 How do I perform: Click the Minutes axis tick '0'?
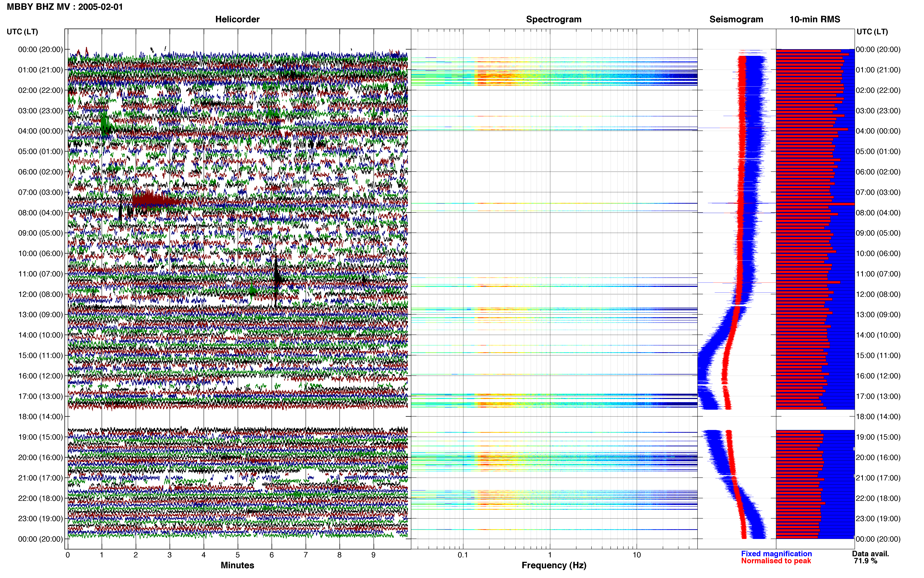68,555
